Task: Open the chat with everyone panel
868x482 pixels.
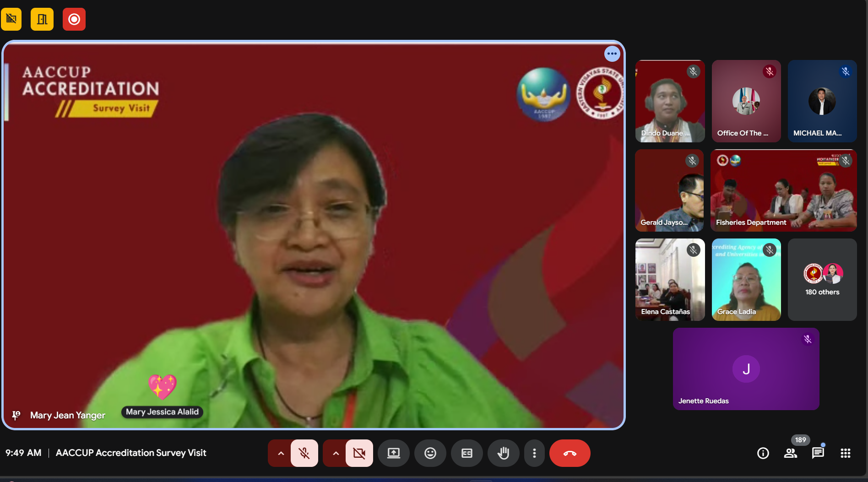Action: click(x=818, y=453)
